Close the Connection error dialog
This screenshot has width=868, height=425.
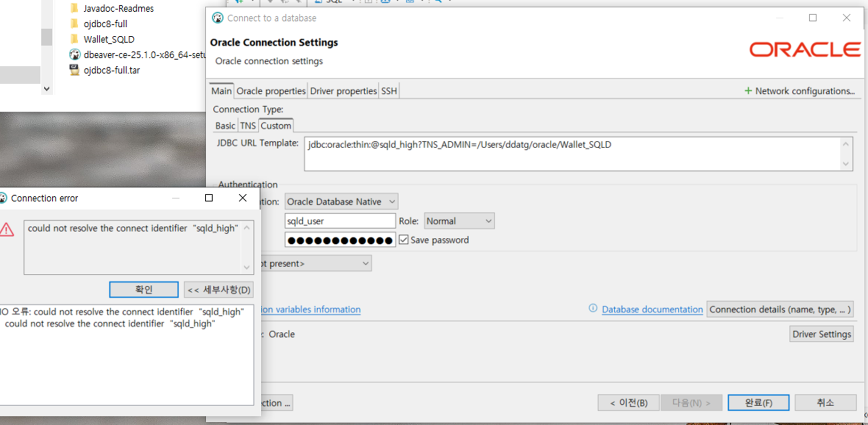(242, 198)
